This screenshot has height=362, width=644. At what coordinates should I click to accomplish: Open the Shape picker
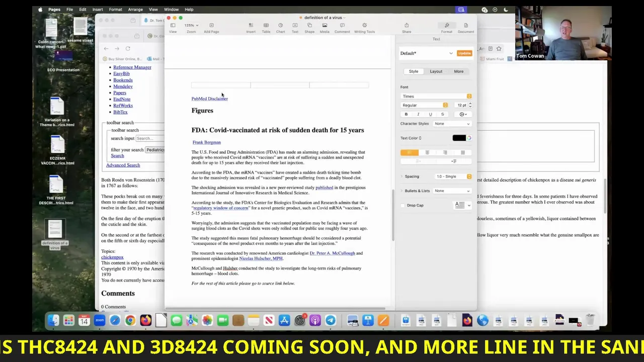point(309,28)
